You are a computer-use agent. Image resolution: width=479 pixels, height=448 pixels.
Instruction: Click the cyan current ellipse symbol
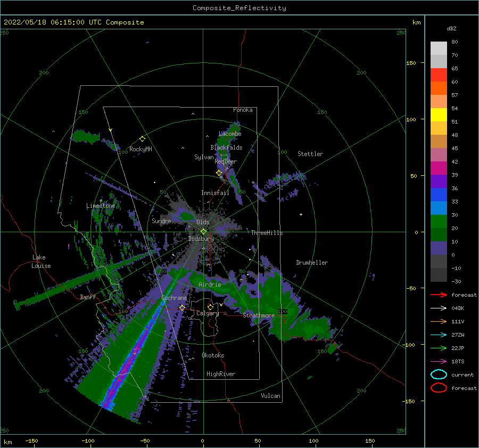tap(439, 374)
